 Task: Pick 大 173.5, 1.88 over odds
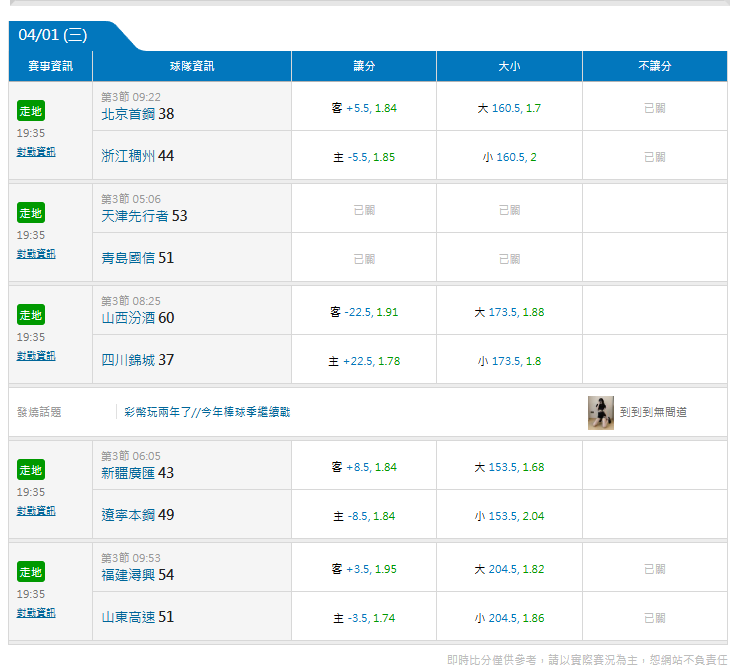[509, 312]
